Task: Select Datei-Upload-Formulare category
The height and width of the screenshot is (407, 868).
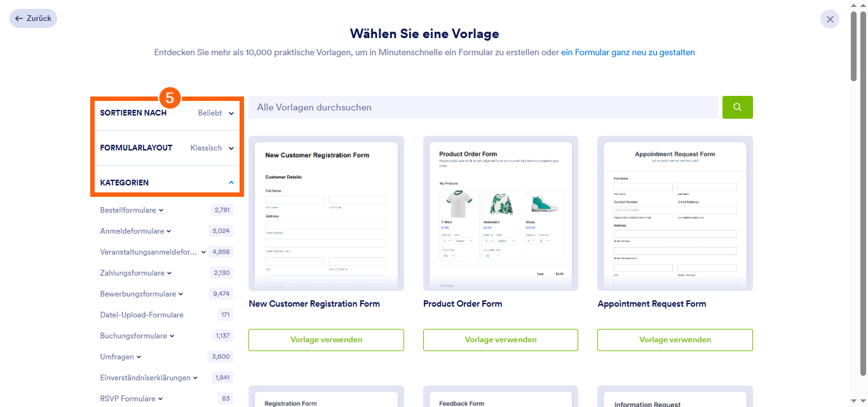Action: pyautogui.click(x=142, y=315)
